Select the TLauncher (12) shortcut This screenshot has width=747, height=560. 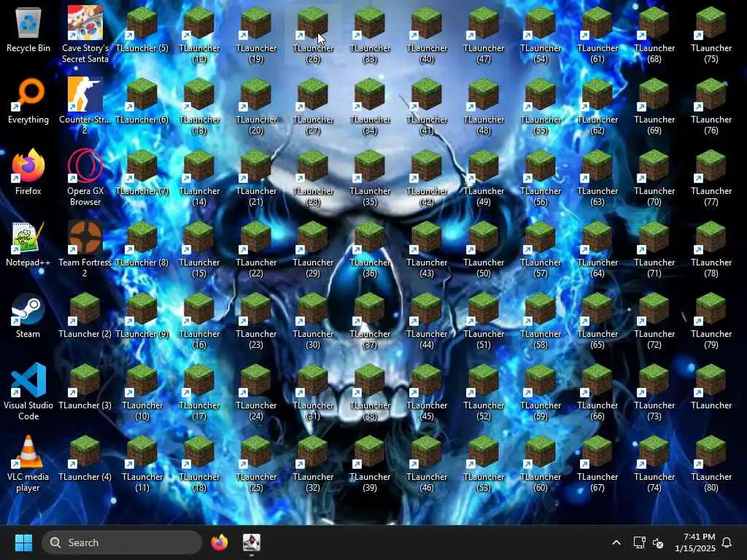point(199,34)
